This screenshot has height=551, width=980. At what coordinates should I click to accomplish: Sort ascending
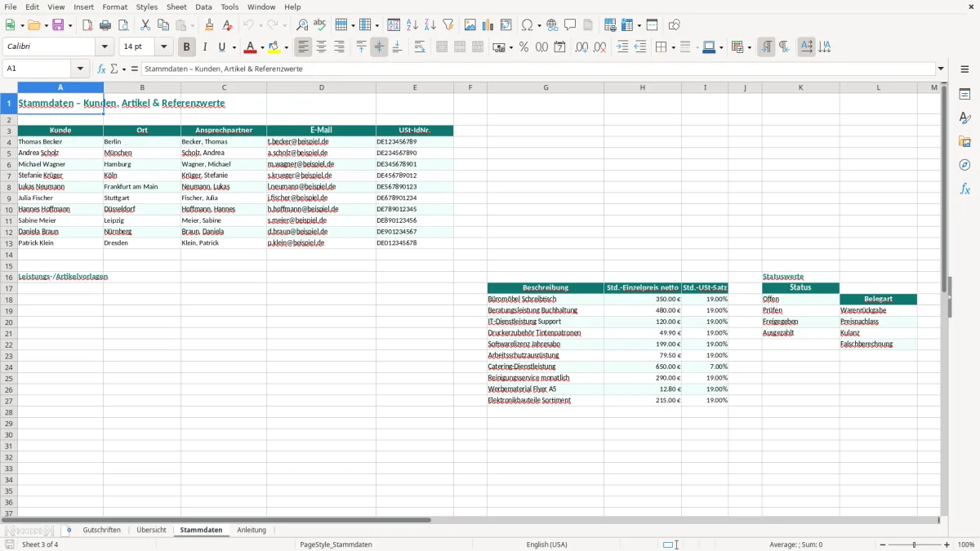pyautogui.click(x=412, y=25)
